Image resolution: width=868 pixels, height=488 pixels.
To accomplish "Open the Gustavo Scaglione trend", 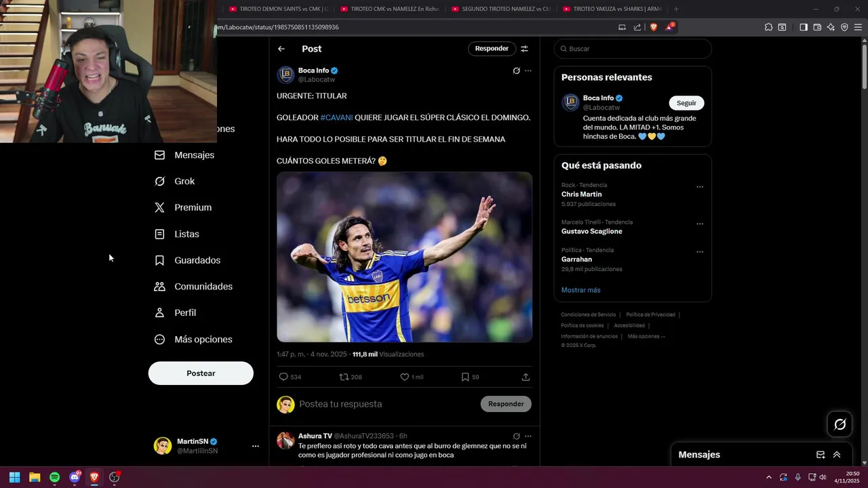I will tap(591, 232).
